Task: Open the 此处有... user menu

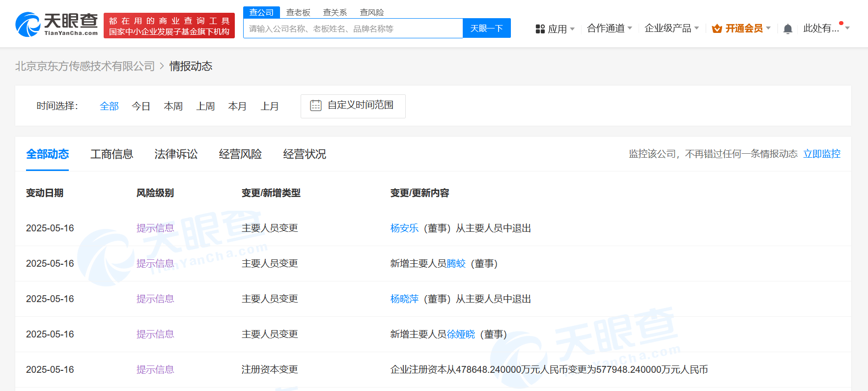Action: coord(826,28)
